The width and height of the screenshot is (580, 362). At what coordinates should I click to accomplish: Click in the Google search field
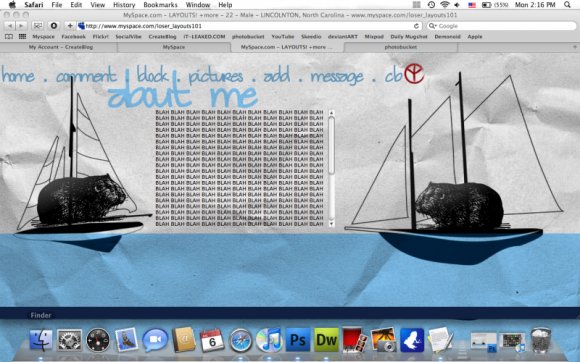point(502,26)
